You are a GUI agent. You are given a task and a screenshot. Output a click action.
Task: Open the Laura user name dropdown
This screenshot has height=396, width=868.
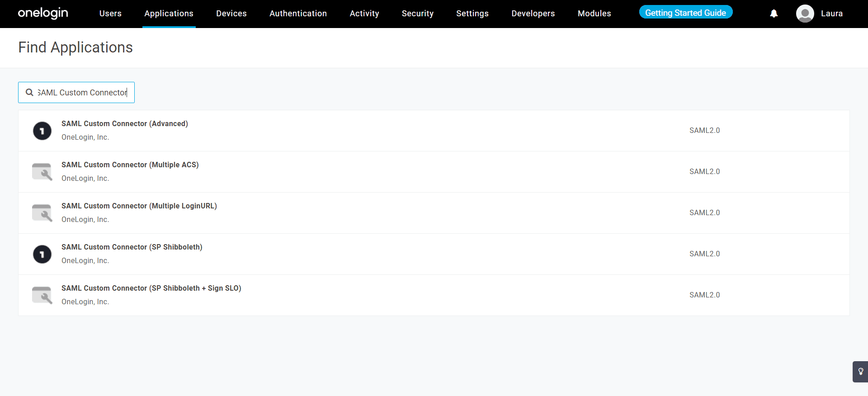coord(832,14)
